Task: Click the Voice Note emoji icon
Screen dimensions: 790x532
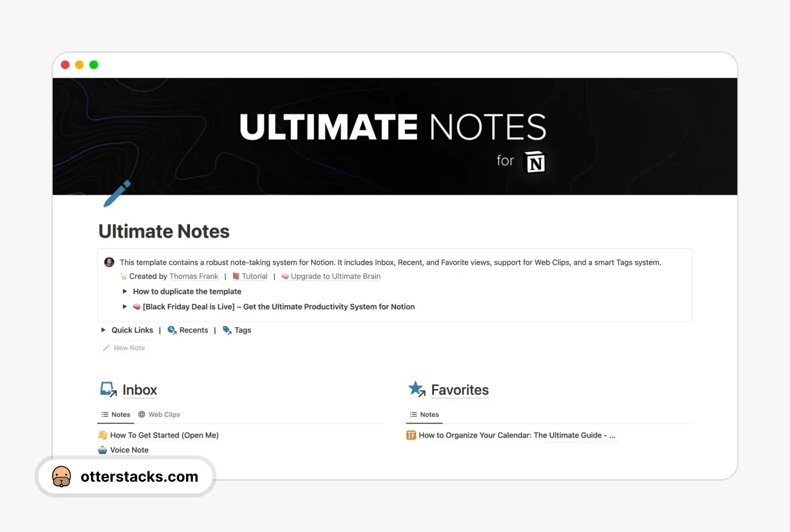Action: pyautogui.click(x=102, y=450)
